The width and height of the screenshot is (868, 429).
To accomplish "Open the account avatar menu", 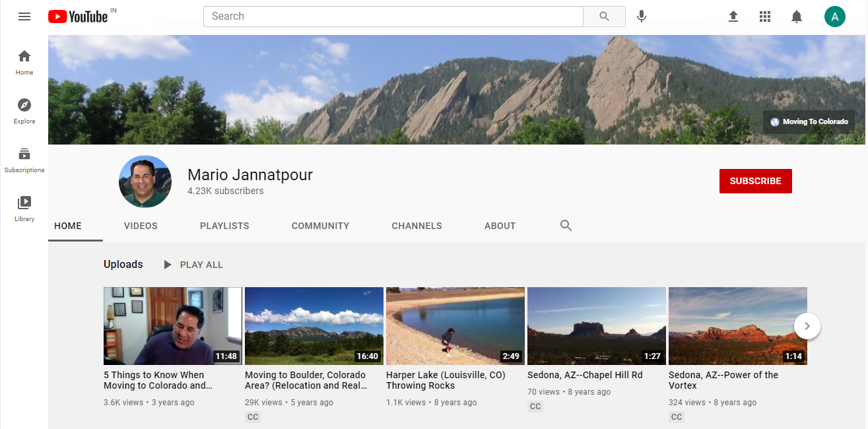I will click(835, 16).
